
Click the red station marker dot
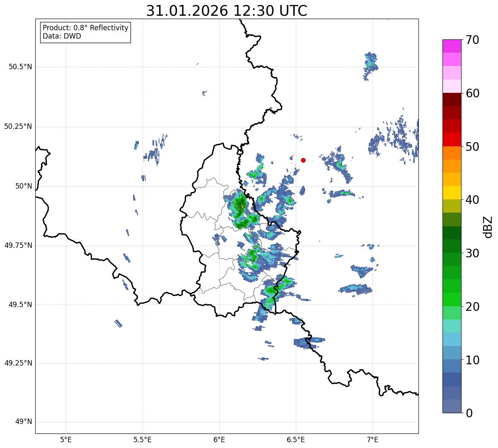pos(303,160)
